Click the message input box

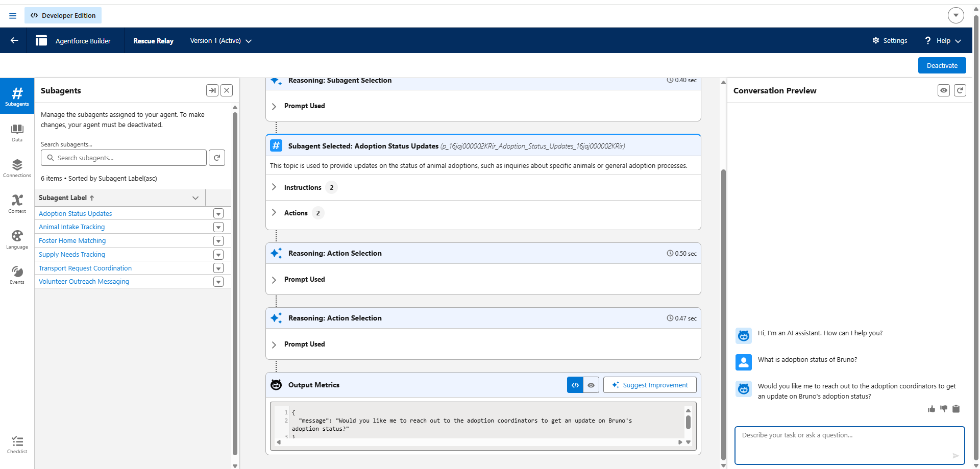pos(849,445)
